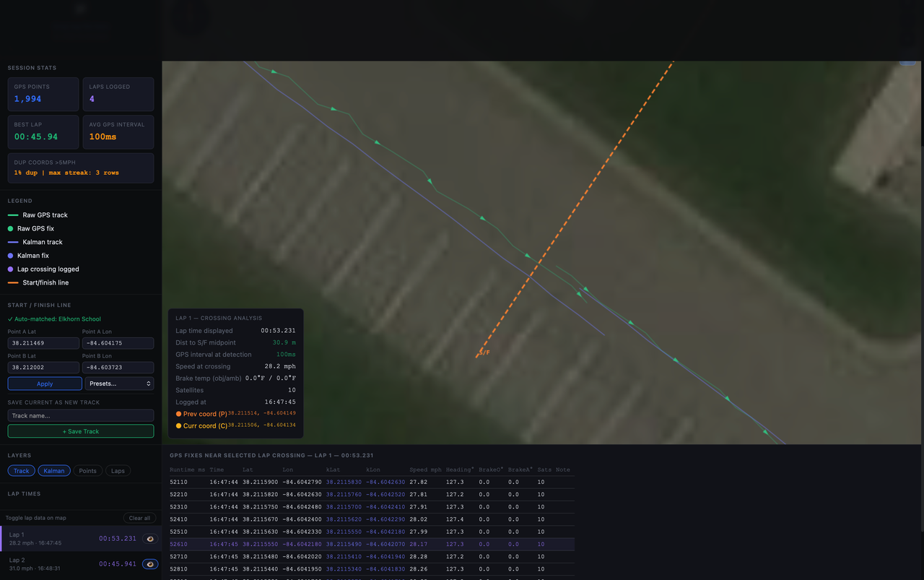The height and width of the screenshot is (580, 924).
Task: Enable the Points layer pill
Action: pyautogui.click(x=88, y=470)
